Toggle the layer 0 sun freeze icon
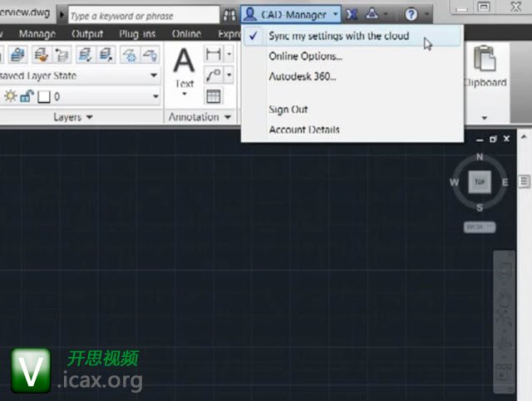Viewport: 532px width, 401px height. pyautogui.click(x=10, y=96)
